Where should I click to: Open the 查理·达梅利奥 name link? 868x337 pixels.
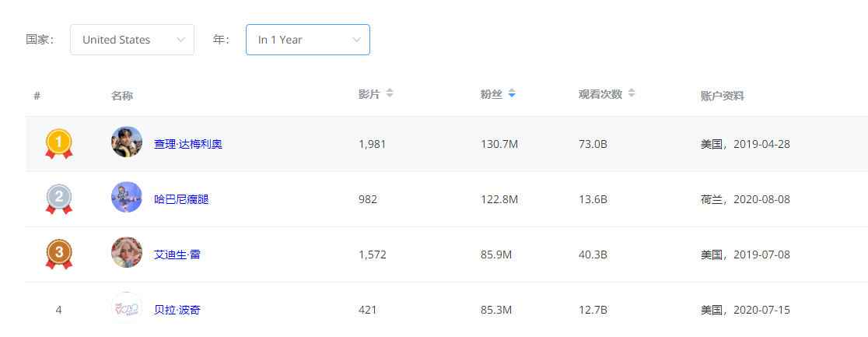(188, 144)
